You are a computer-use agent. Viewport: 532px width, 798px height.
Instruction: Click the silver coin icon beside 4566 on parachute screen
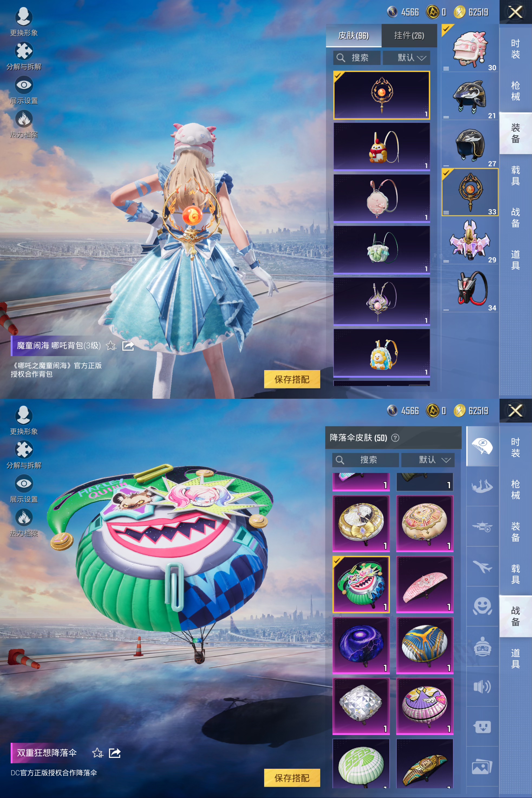point(393,410)
